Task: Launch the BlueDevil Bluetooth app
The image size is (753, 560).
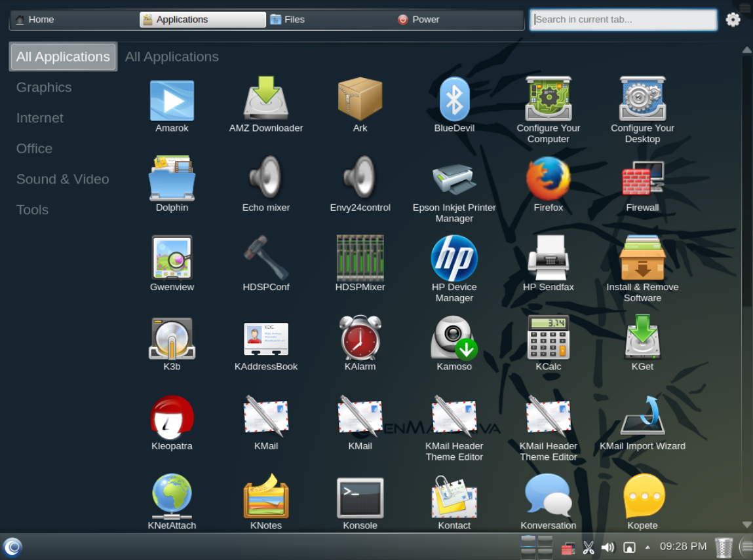Action: coord(454,100)
